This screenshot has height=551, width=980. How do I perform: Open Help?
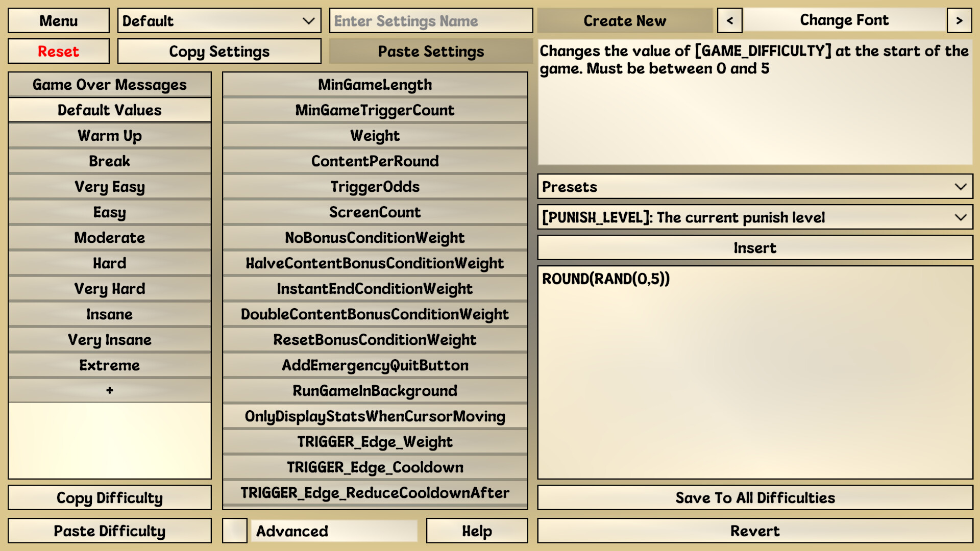pos(477,531)
